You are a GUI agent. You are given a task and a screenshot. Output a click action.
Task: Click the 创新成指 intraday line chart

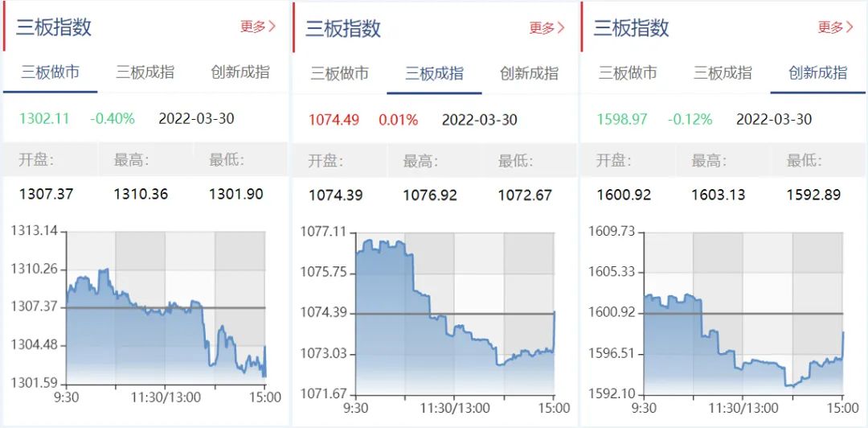tap(743, 313)
